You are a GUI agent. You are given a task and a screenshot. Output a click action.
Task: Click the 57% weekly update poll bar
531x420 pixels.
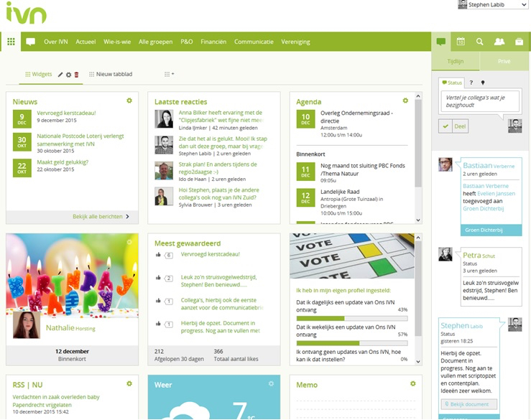(352, 343)
